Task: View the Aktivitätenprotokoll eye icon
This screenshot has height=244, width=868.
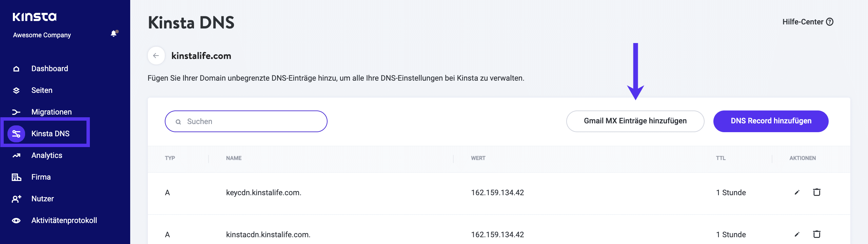Action: tap(16, 220)
